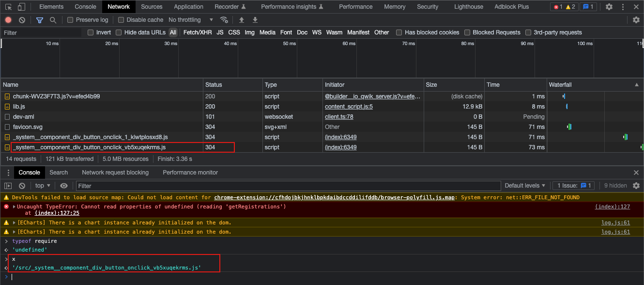Open the Default levels dropdown in Console
The height and width of the screenshot is (285, 644).
525,186
